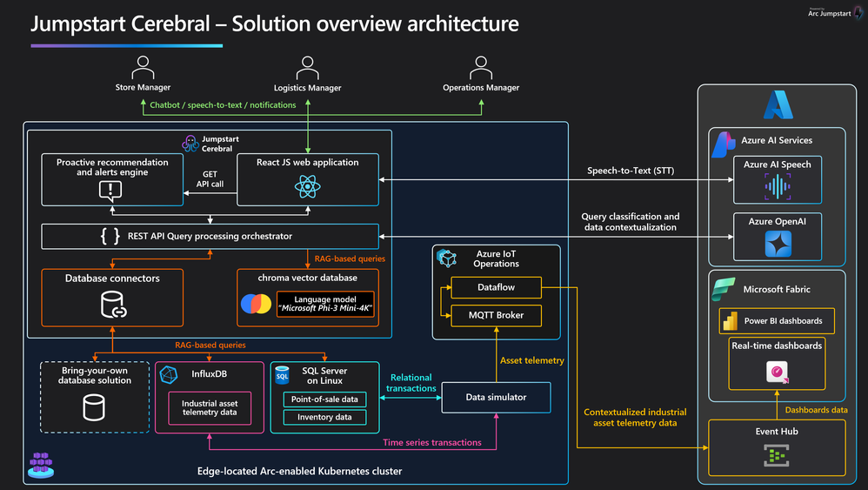Click the database connectors link icon
Viewport: 868px width, 490px height.
pyautogui.click(x=113, y=305)
